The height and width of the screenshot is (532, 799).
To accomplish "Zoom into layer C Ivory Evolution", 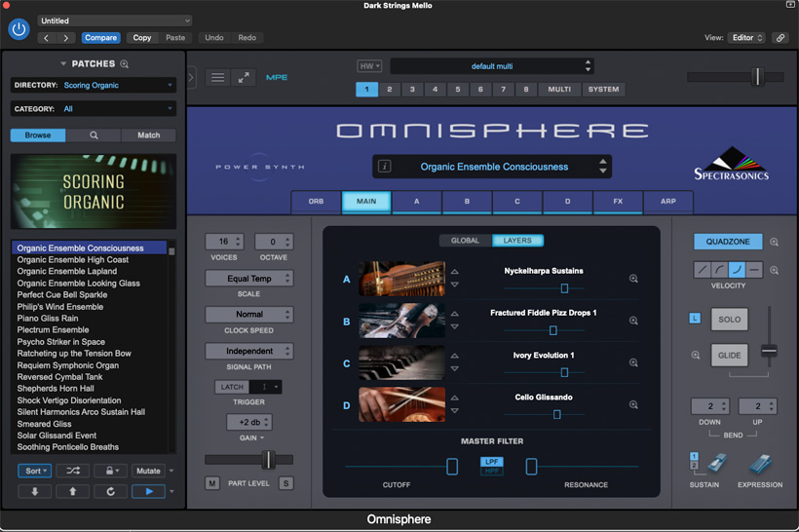I will [x=633, y=362].
